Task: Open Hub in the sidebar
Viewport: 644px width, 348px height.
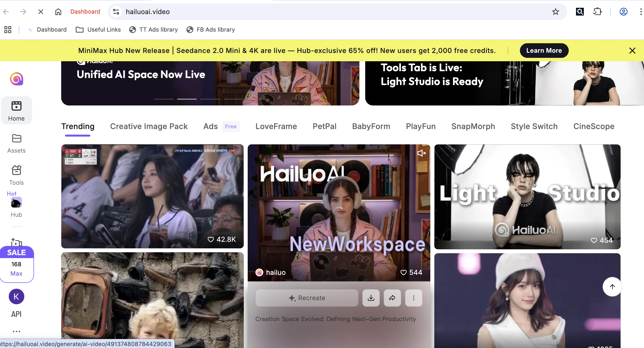Action: (x=17, y=207)
